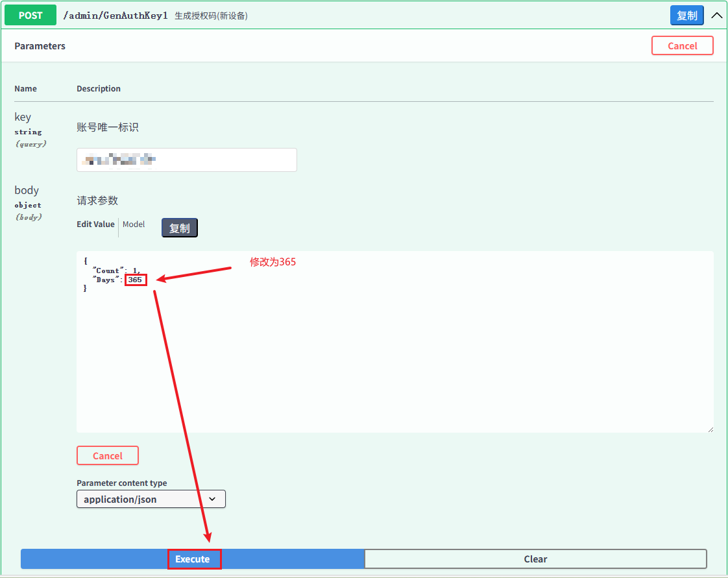Click the Clear button
728x578 pixels.
[535, 559]
